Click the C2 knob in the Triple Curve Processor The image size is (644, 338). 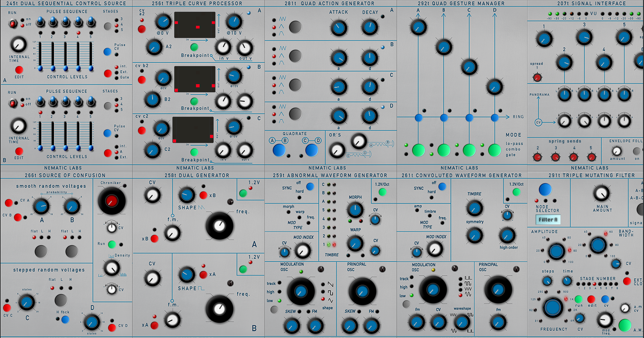pos(152,149)
